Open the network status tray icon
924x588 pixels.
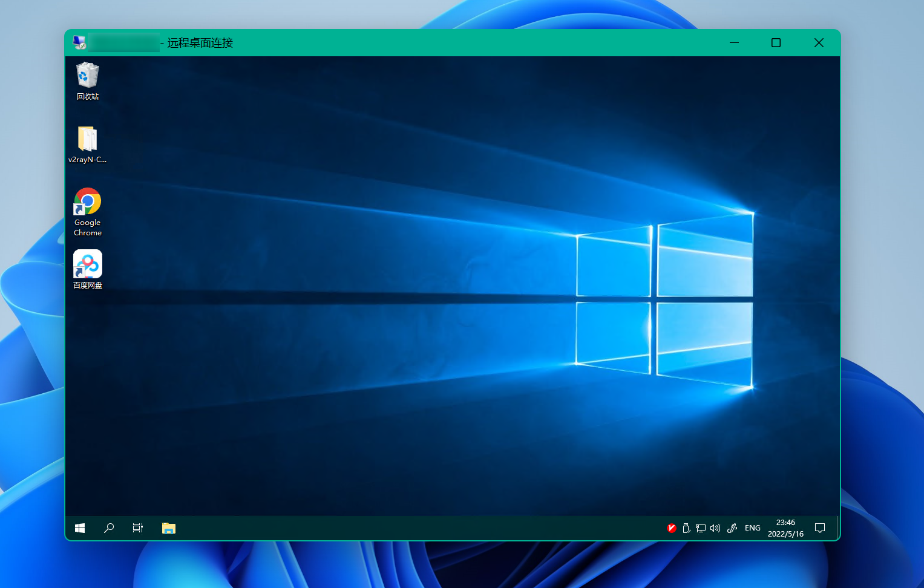pyautogui.click(x=701, y=528)
